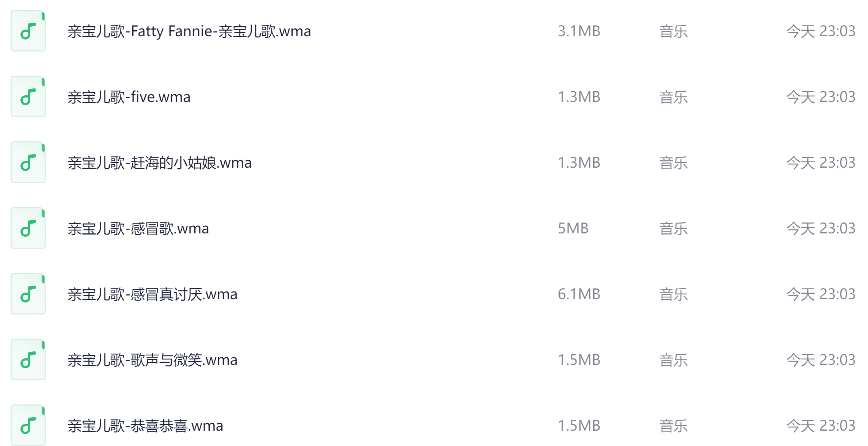This screenshot has width=868, height=446.
Task: Click music icon for 感冒真讨厌 file
Action: pos(28,294)
